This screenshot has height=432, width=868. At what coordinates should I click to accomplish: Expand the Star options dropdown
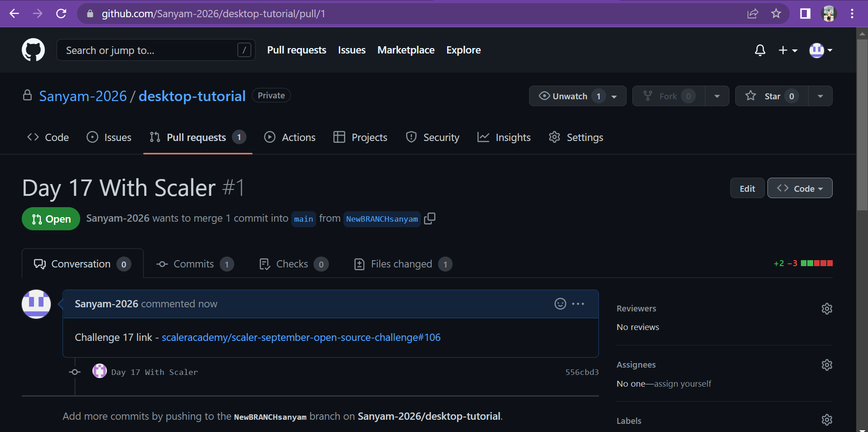coord(821,96)
